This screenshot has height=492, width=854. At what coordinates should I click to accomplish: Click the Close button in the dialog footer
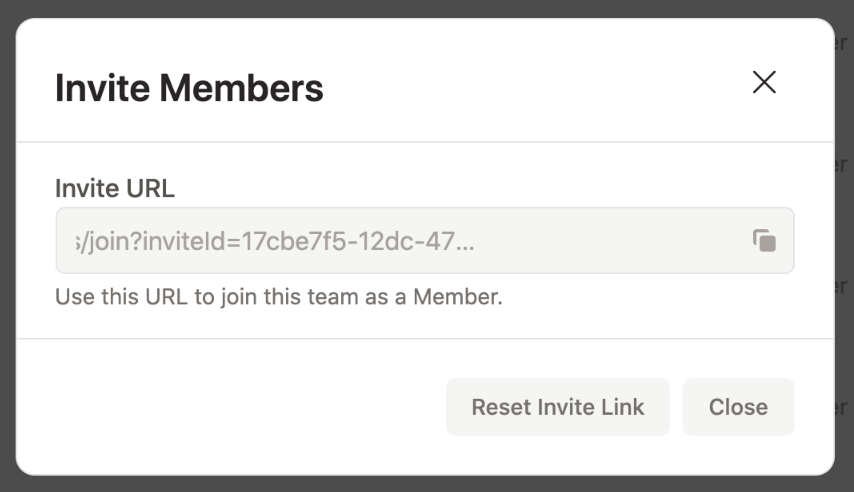tap(739, 407)
